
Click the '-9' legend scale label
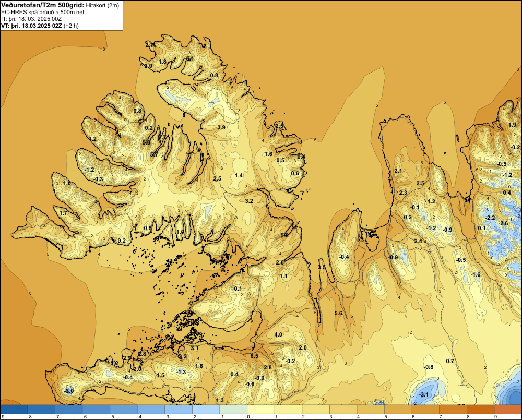(2, 417)
